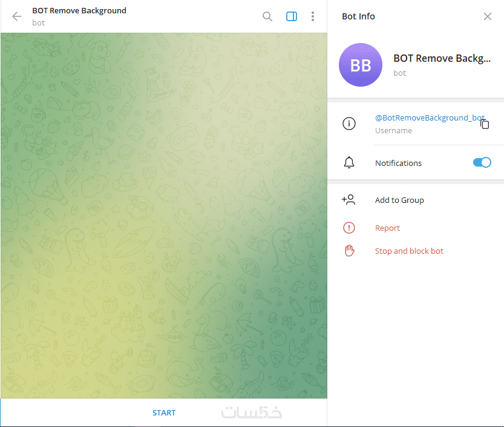This screenshot has width=504, height=427.
Task: Click the Notifications label
Action: coord(398,163)
